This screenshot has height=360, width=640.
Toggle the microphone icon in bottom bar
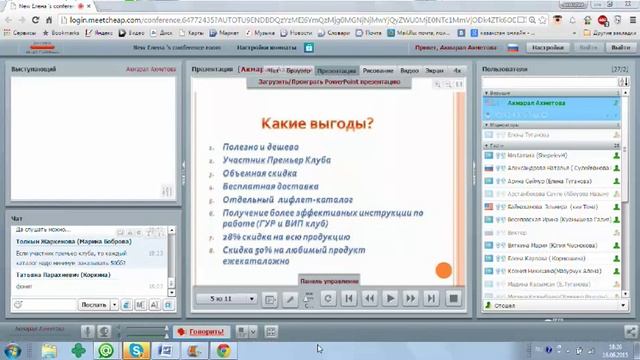tap(87, 331)
